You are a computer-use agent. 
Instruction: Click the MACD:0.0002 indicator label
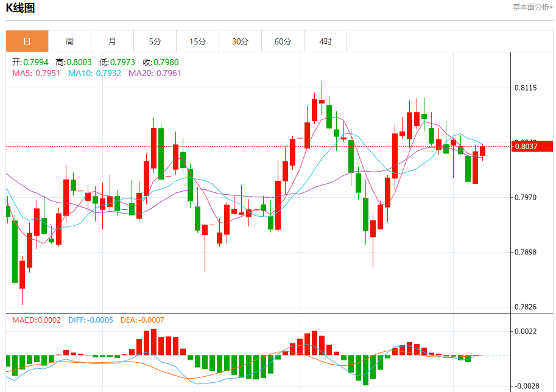37,320
